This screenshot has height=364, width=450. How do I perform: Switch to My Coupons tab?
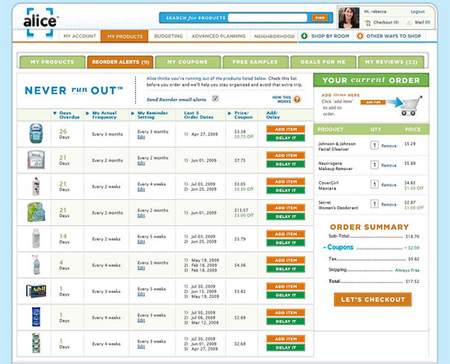(187, 62)
